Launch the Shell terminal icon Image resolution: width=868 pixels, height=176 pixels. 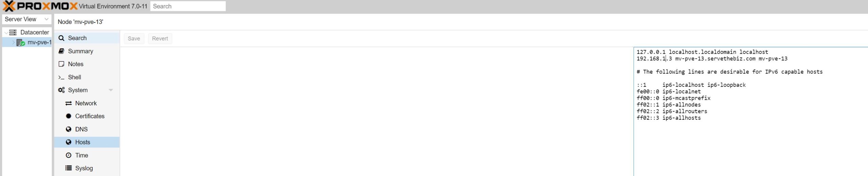click(x=61, y=77)
